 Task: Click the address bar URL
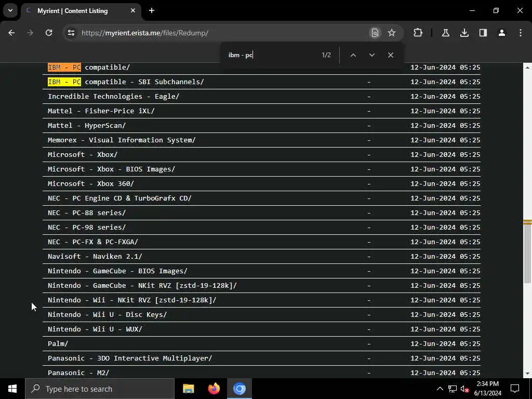pos(145,33)
